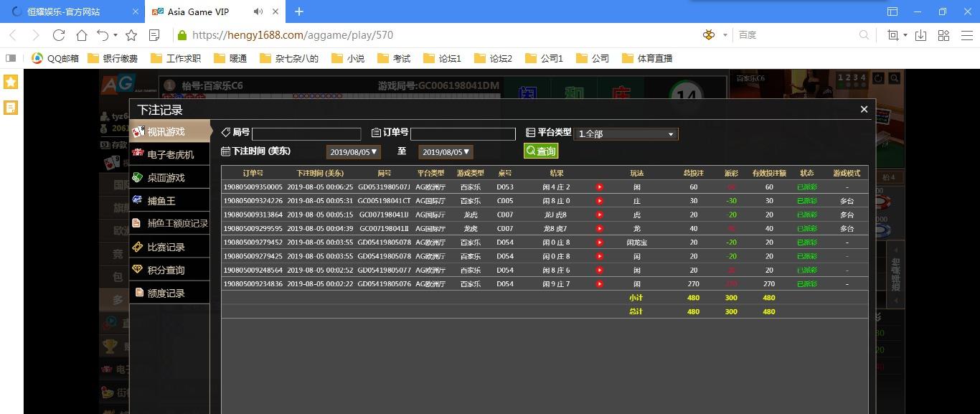Open the 平台类型 dropdown showing 1.全部
Screen dimensions: 980x414
(626, 134)
